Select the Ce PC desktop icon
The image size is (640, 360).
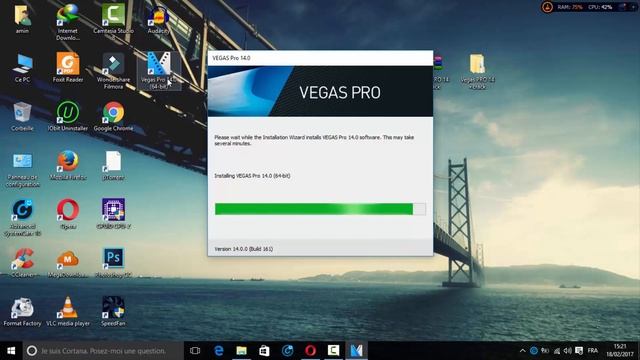tap(22, 68)
